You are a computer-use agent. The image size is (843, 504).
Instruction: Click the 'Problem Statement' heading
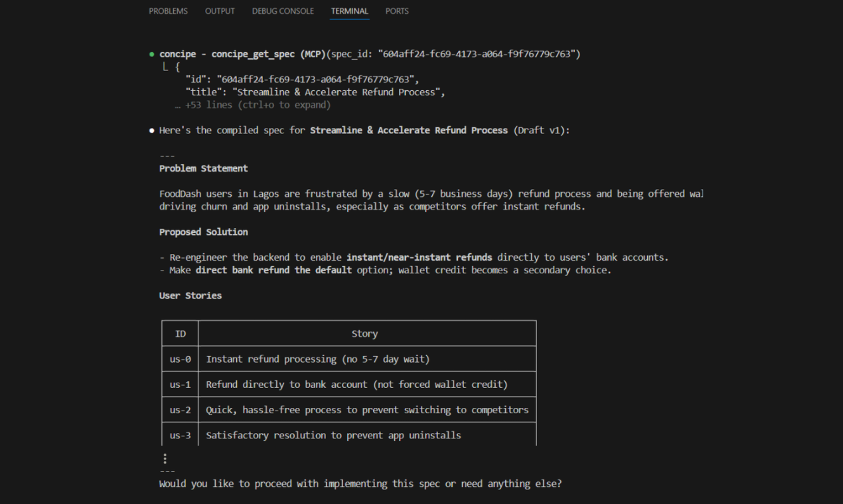click(203, 168)
